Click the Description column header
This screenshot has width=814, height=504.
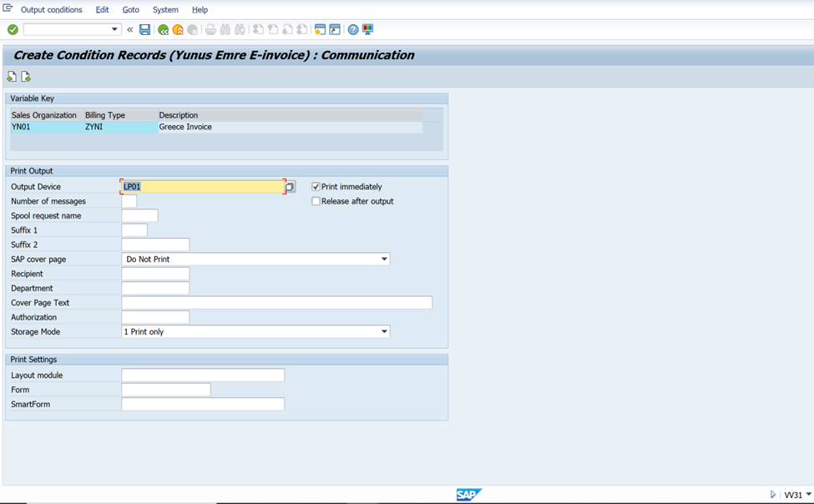tap(291, 115)
